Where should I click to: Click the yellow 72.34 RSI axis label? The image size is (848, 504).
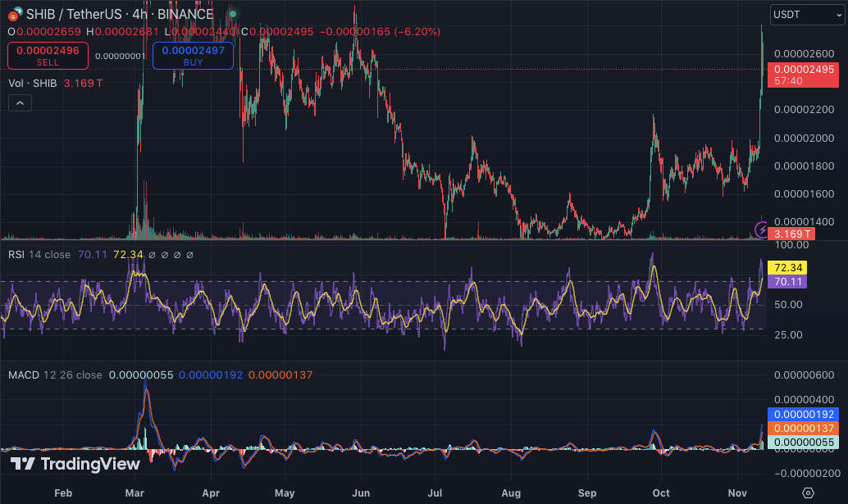click(787, 267)
